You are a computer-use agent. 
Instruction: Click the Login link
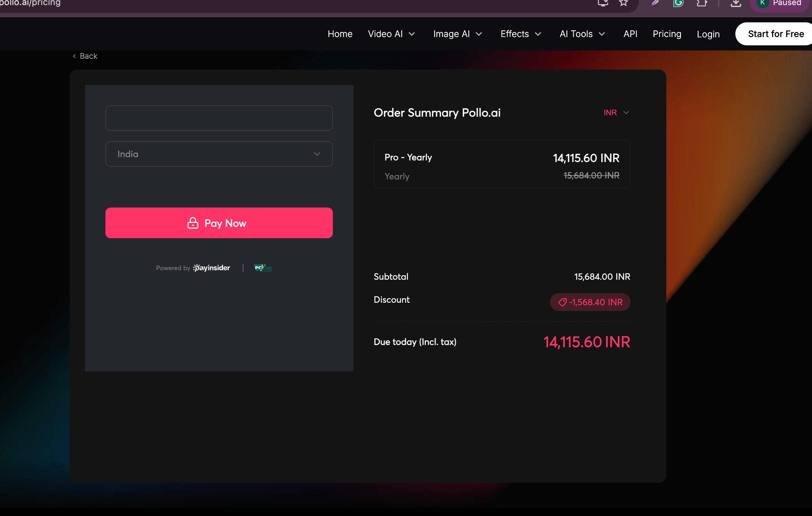[708, 34]
